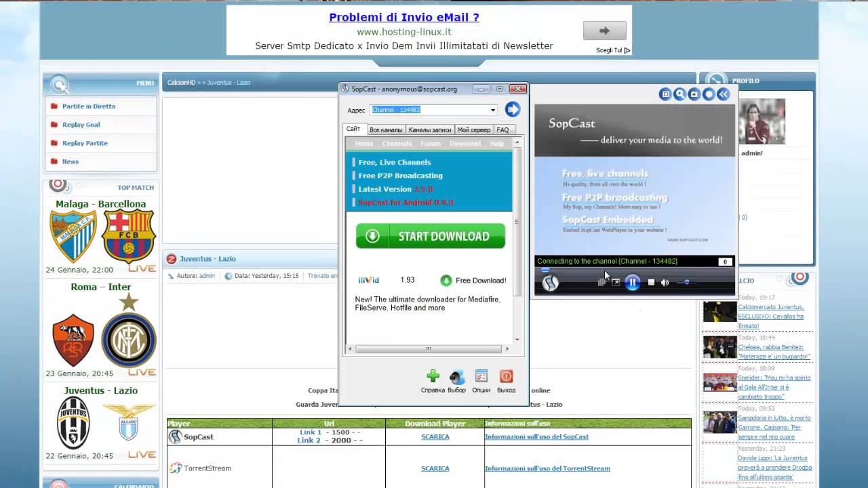Click the Выбор icon in SopCast

point(457,377)
